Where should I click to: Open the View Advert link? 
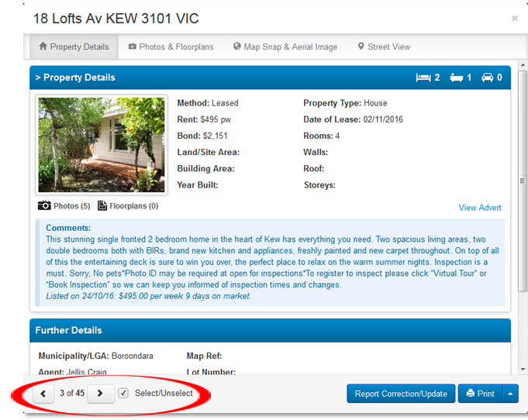coord(480,208)
